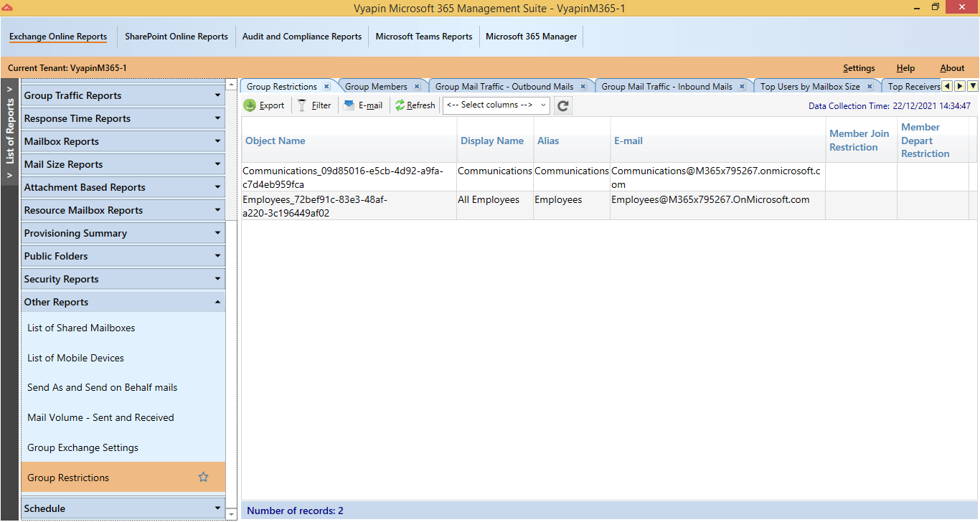Open SharePoint Online Reports menu
This screenshot has height=522, width=980.
(x=176, y=37)
